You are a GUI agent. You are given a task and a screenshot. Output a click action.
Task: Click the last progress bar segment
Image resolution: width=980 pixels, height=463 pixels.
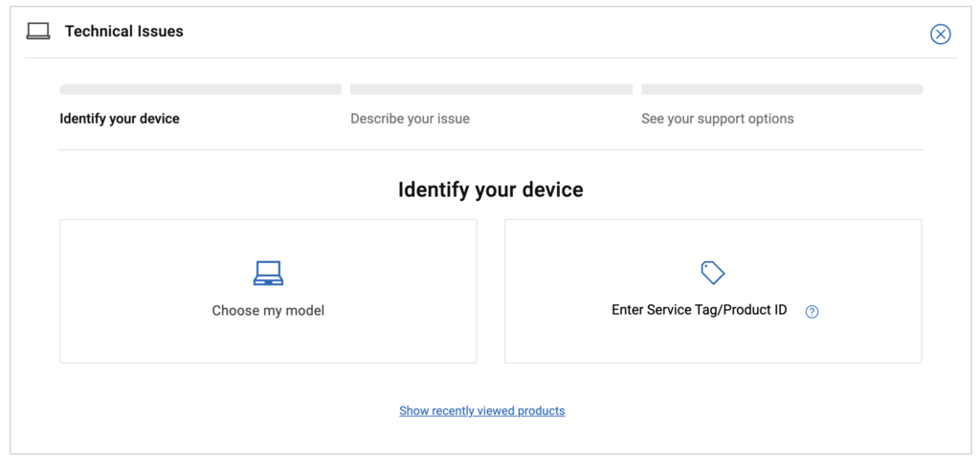click(782, 89)
